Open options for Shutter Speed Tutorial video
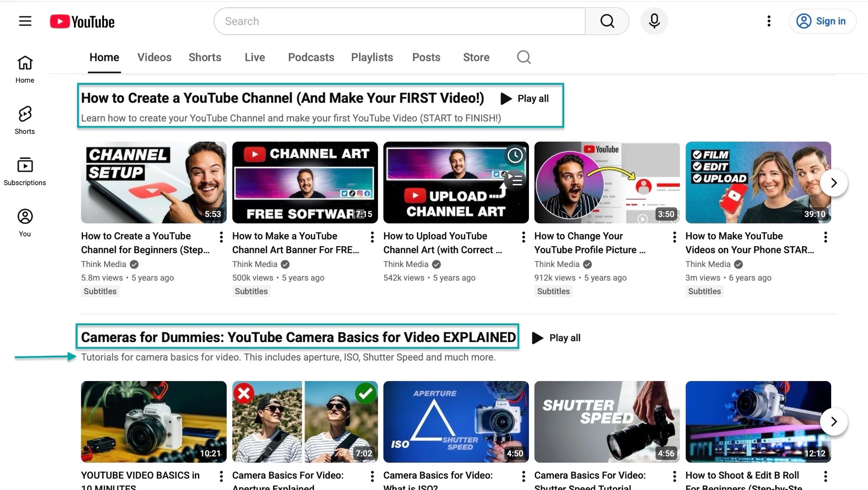Image resolution: width=868 pixels, height=490 pixels. [x=674, y=476]
